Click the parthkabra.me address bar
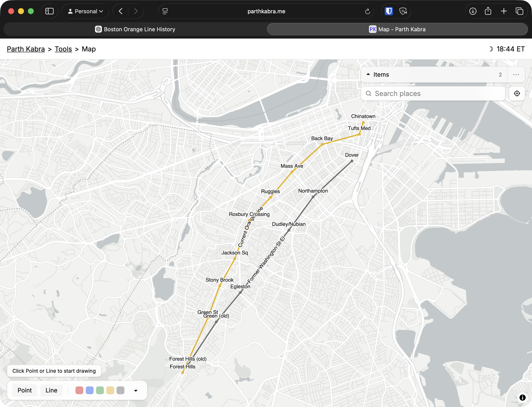532x407 pixels. coord(266,11)
